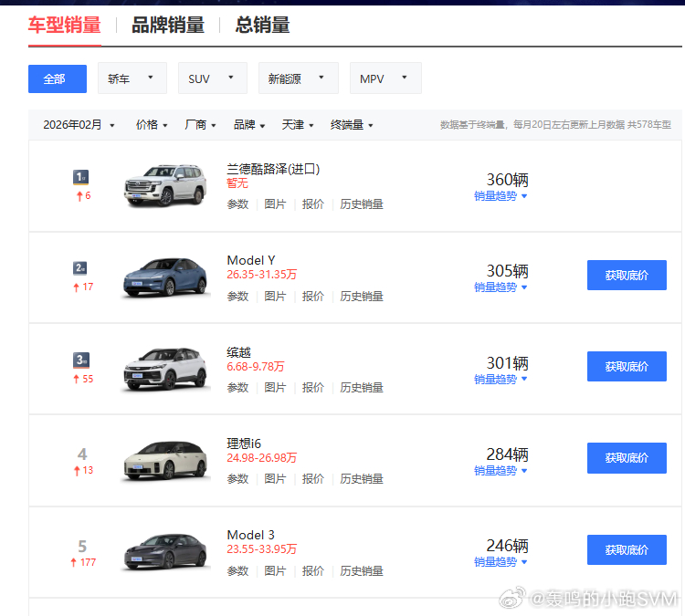Image resolution: width=685 pixels, height=616 pixels.
Task: Open the 缤越 model title
Action: click(238, 352)
